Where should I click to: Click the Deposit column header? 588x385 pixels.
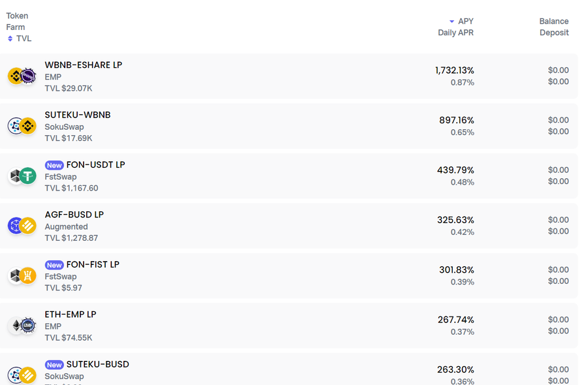[554, 33]
